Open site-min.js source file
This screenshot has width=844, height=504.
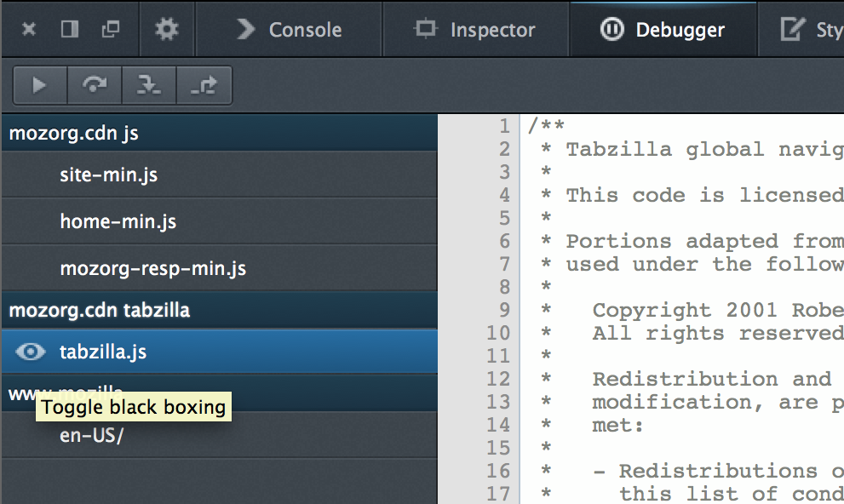coord(109,175)
